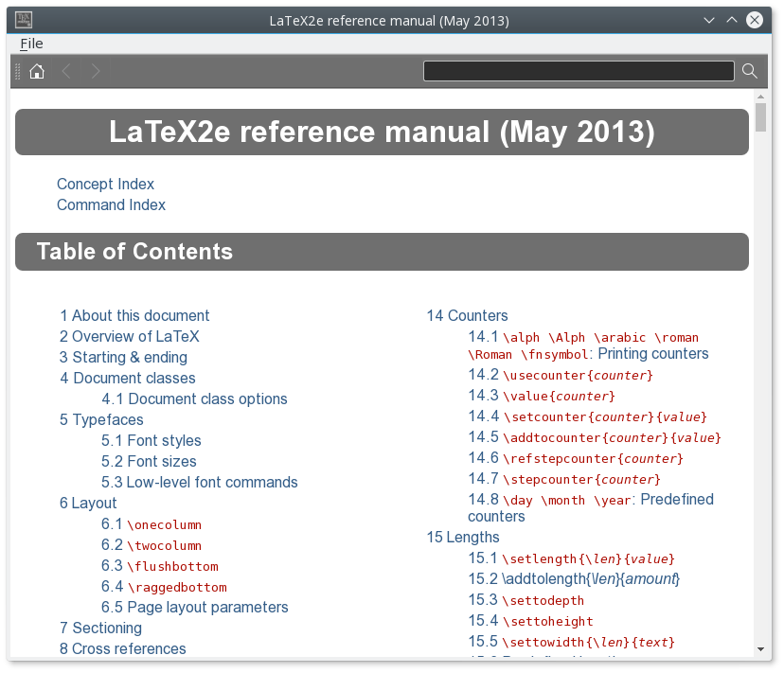Open section 14.4 \setcounter{counter}{value}
This screenshot has width=784, height=673.
(587, 416)
